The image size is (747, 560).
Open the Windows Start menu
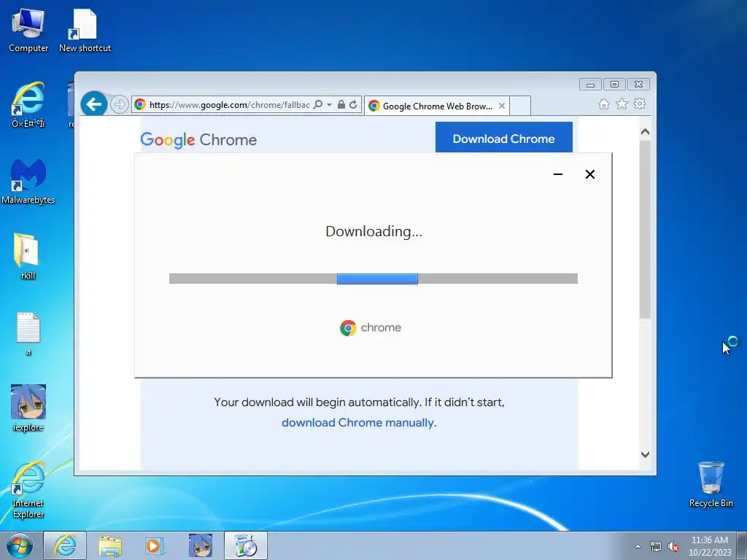coord(20,545)
